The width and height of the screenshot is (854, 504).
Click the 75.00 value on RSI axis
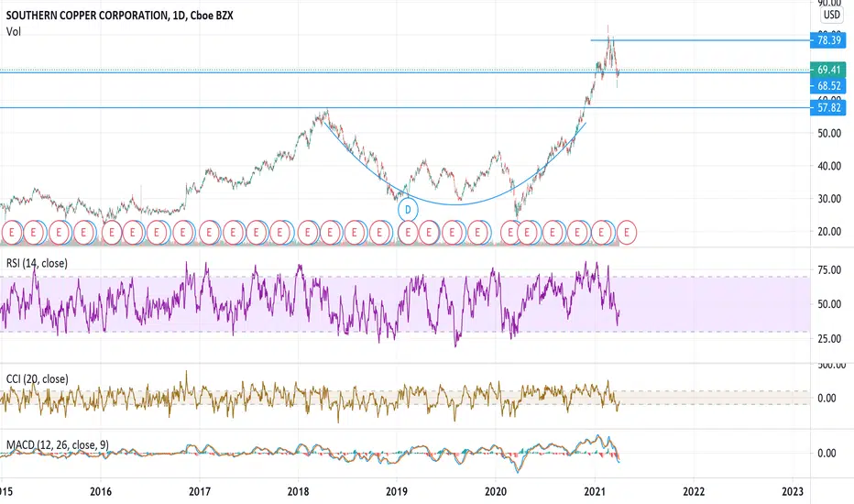[829, 270]
